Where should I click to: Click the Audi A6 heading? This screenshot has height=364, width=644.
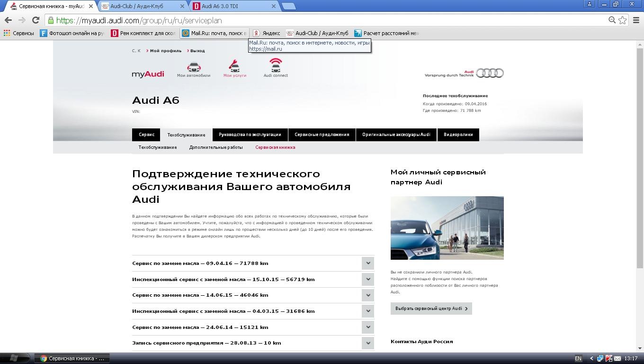156,100
